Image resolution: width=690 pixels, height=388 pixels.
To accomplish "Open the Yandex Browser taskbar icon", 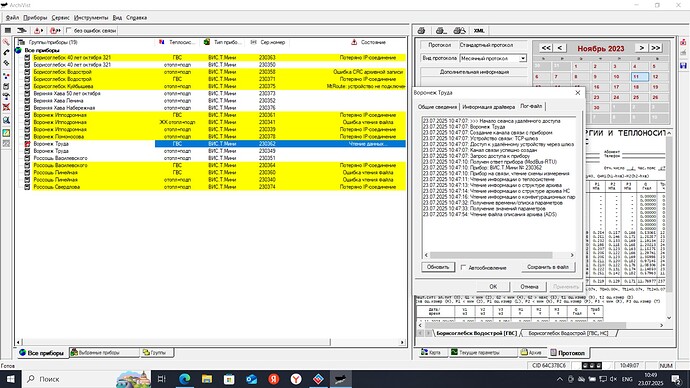I will 296,379.
